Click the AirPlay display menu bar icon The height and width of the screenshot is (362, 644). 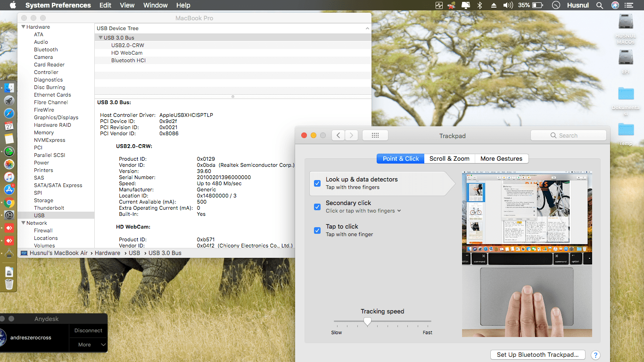(x=466, y=5)
